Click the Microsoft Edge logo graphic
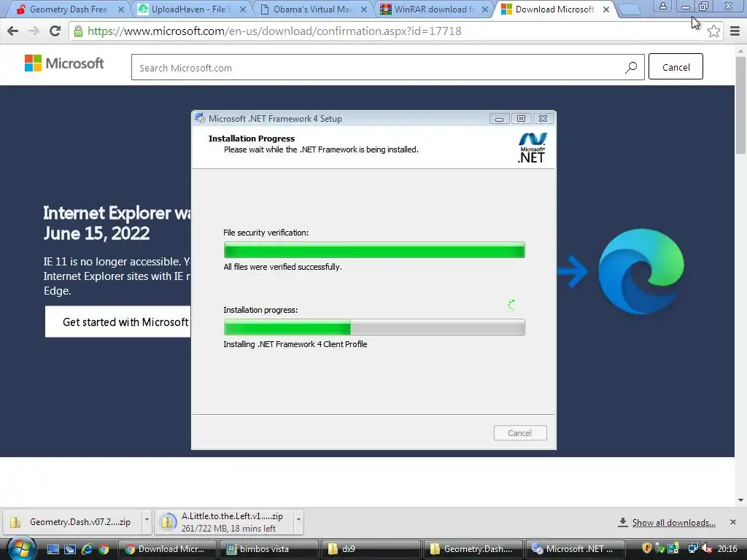 coord(640,271)
